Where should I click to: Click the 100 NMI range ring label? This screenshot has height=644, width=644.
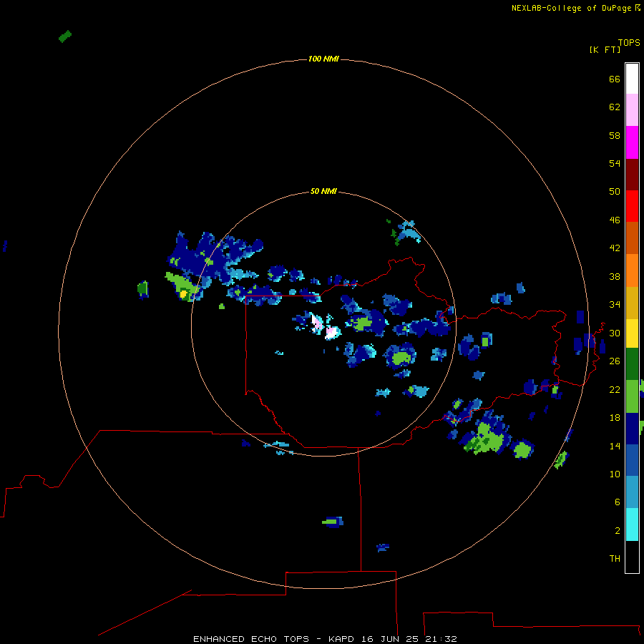[x=323, y=59]
